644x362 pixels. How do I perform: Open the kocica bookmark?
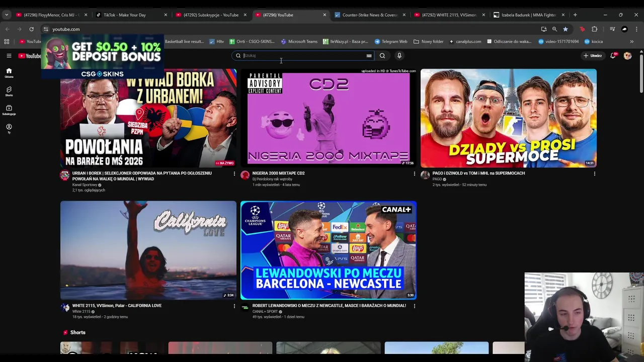coord(593,41)
